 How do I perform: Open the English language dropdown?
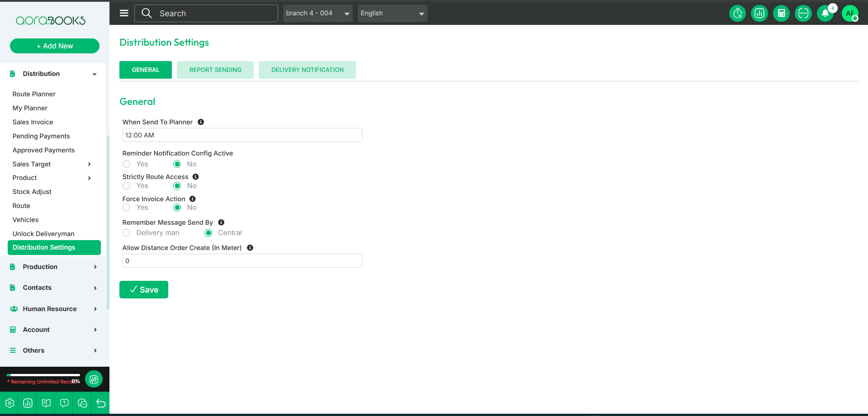[x=392, y=14]
